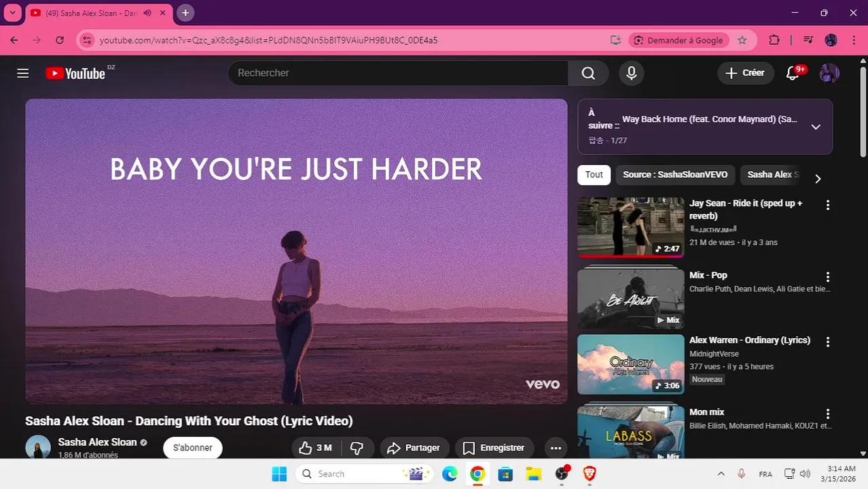Viewport: 868px width, 489px height.
Task: Open the Mix - Pop thumbnail
Action: (x=631, y=299)
